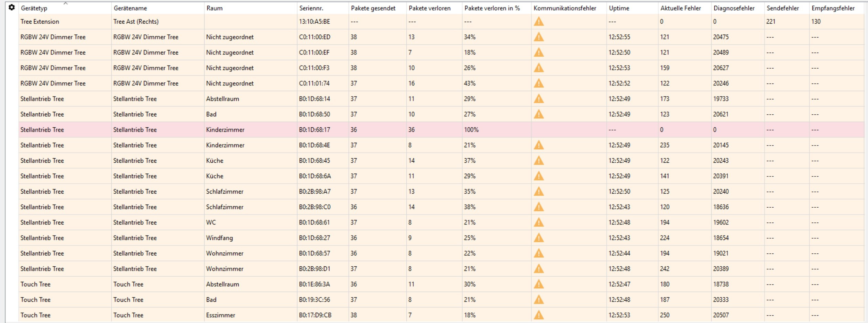Sort by the Empfangsfehler column header

[x=833, y=8]
